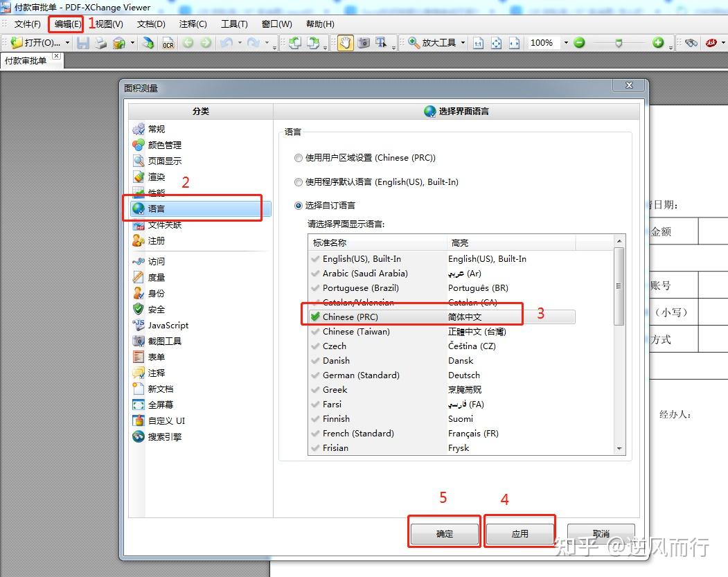Click the Save disk icon

82,43
